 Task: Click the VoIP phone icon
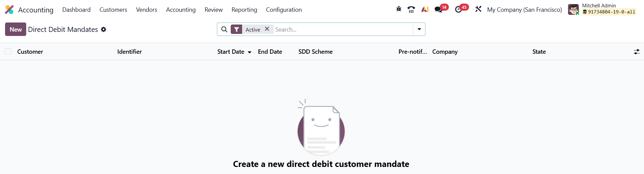point(411,9)
